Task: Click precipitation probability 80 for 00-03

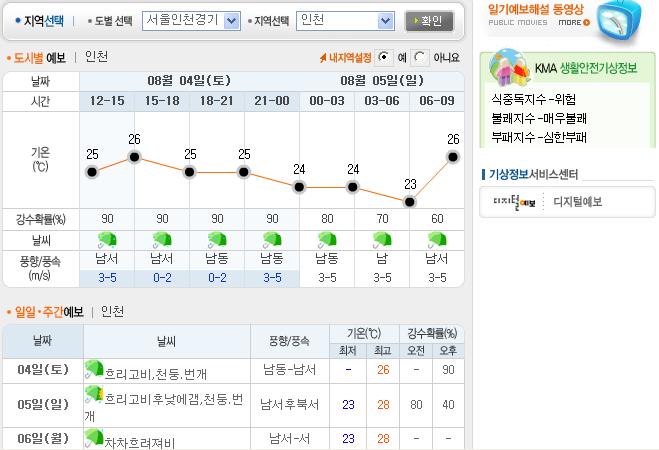Action: (x=327, y=219)
